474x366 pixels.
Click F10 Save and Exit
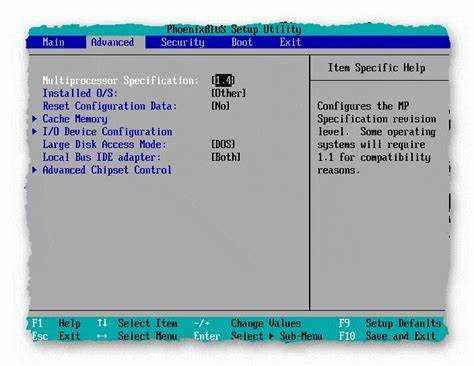point(387,336)
